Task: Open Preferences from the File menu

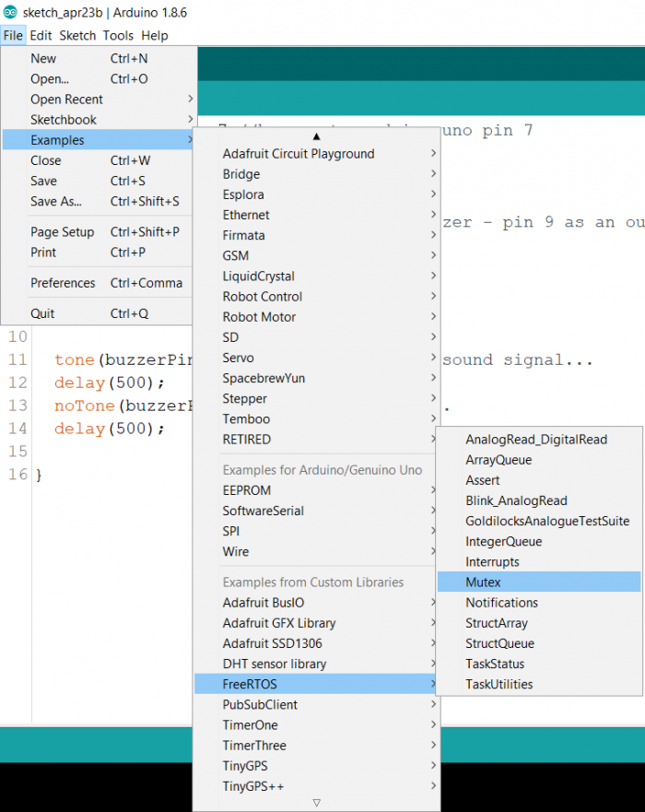Action: [x=99, y=283]
